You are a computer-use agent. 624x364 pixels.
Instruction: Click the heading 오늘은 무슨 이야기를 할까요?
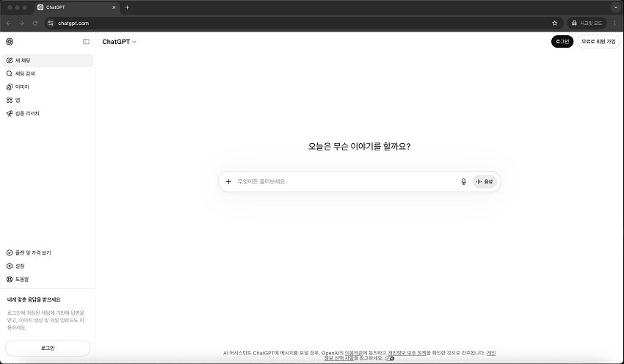pos(360,146)
